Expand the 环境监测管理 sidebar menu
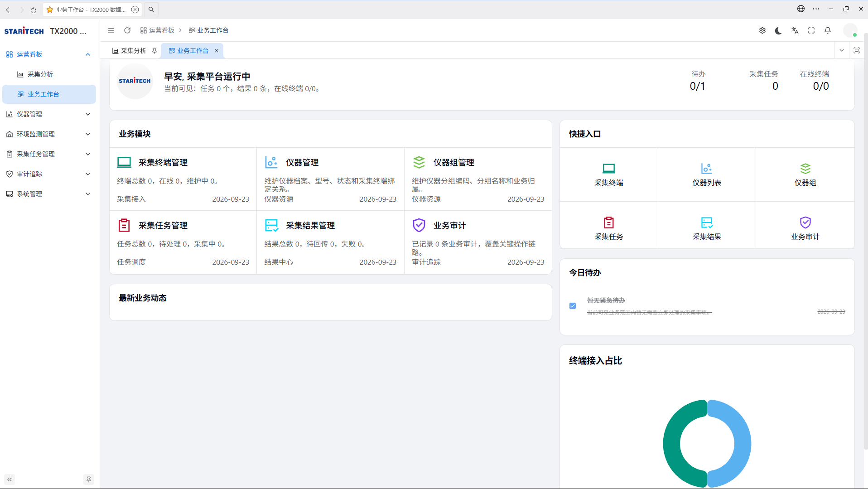Viewport: 868px width, 489px height. point(49,134)
